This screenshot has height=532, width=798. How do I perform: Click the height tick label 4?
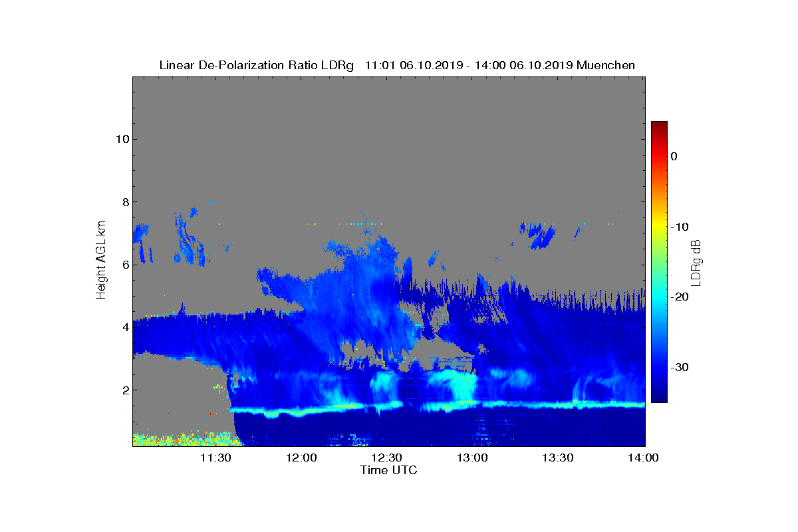pyautogui.click(x=124, y=327)
